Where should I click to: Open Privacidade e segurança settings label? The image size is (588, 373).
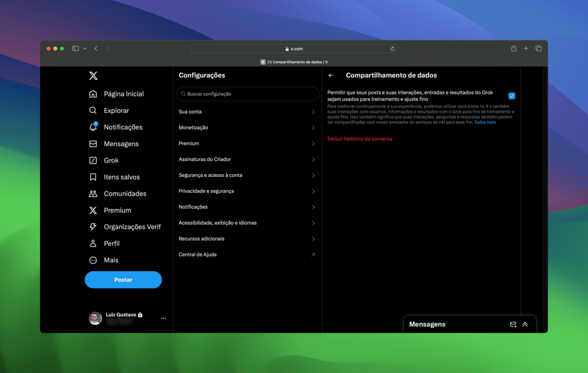pos(206,191)
